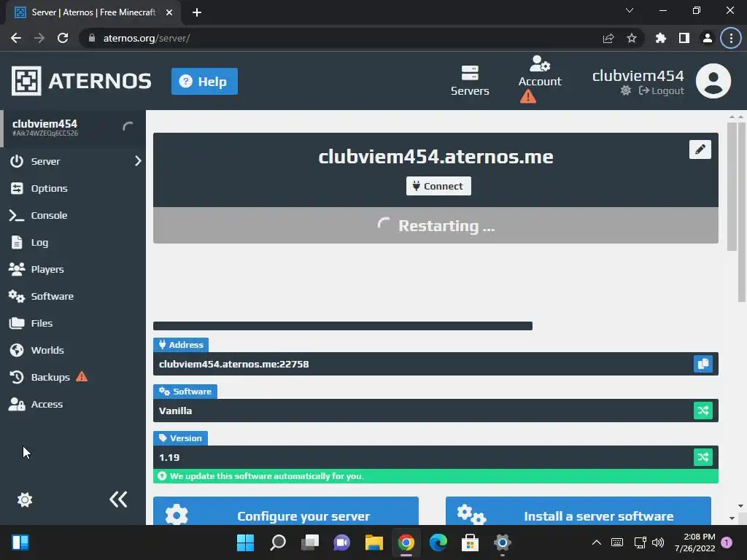The image size is (747, 560).
Task: Click the Backups warning triangle icon
Action: pyautogui.click(x=82, y=377)
